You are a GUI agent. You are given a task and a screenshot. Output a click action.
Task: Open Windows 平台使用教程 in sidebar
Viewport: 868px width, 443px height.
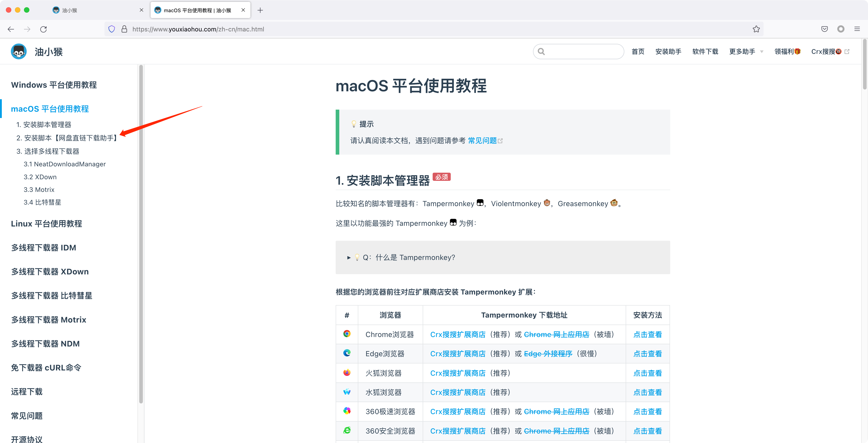click(54, 85)
